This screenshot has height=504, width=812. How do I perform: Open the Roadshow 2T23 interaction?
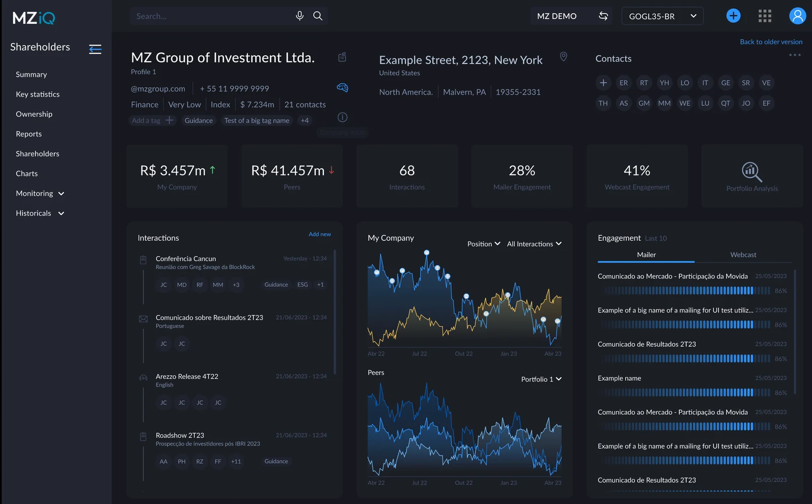point(180,436)
